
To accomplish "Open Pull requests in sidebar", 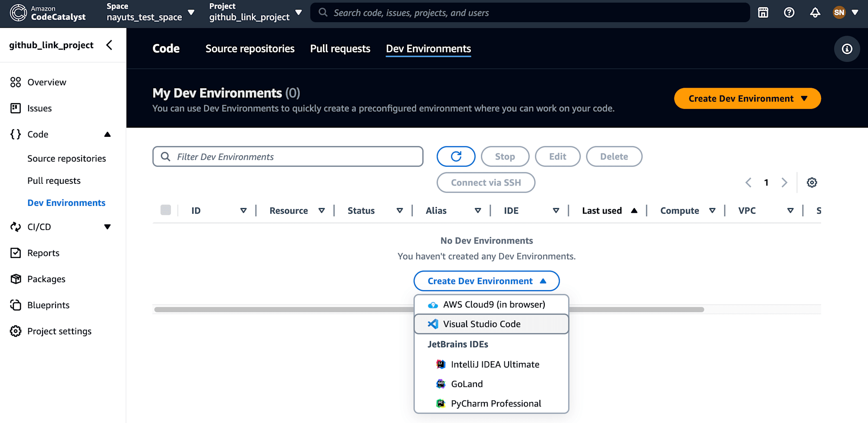I will coord(54,181).
